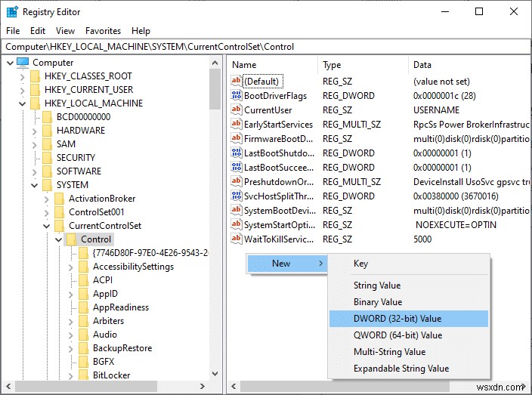Viewport: 532px width, 395px height.
Task: Click the string icon beside PreshutdownOr...
Action: point(236,181)
